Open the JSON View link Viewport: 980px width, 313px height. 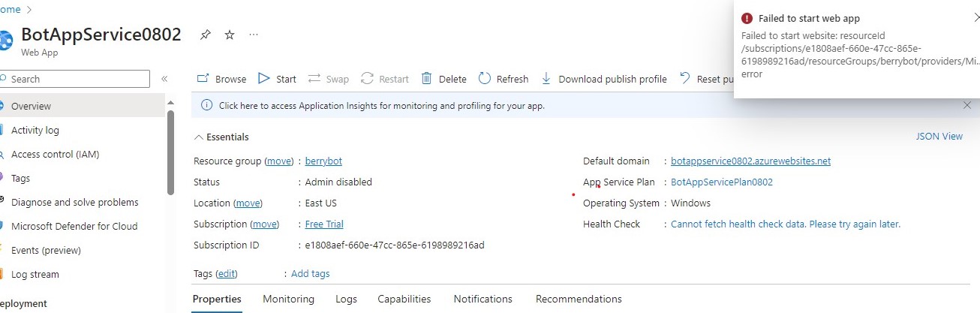click(x=939, y=136)
